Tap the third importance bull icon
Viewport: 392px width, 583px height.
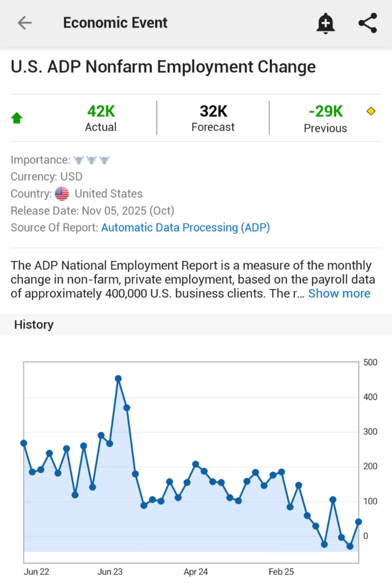104,160
